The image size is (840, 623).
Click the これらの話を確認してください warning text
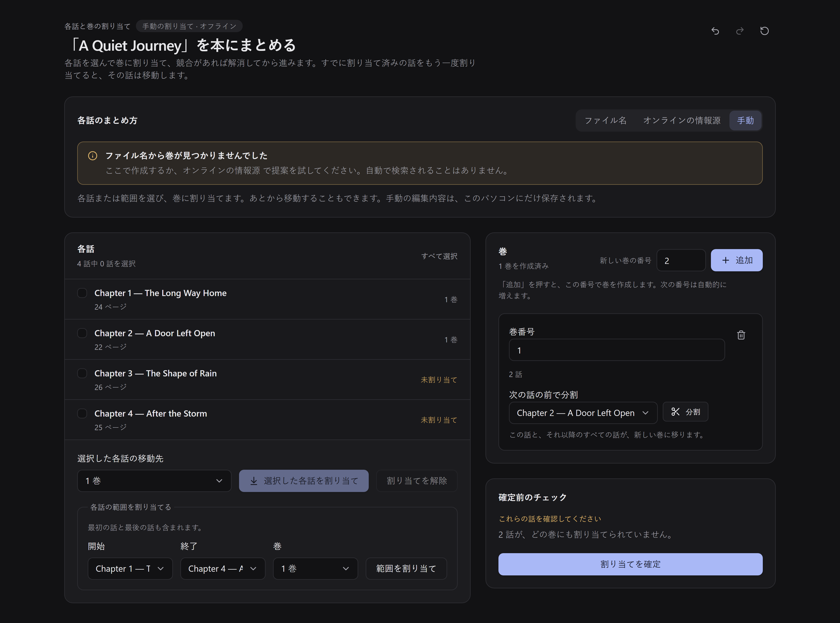coord(550,519)
